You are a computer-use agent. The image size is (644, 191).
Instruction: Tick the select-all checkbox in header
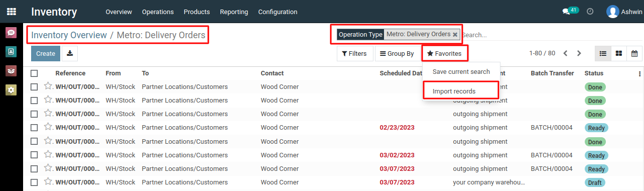[x=34, y=73]
